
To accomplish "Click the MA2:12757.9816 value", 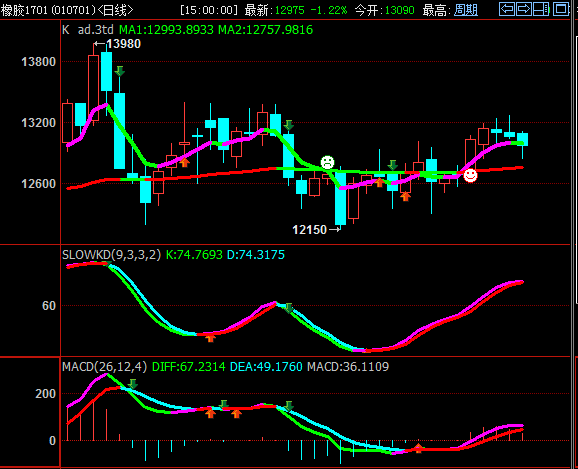I will tap(265, 30).
